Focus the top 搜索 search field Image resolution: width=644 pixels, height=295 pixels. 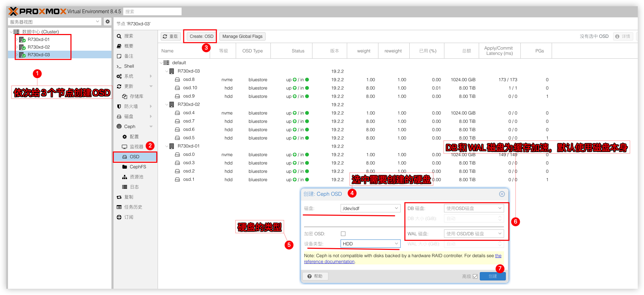tap(152, 11)
